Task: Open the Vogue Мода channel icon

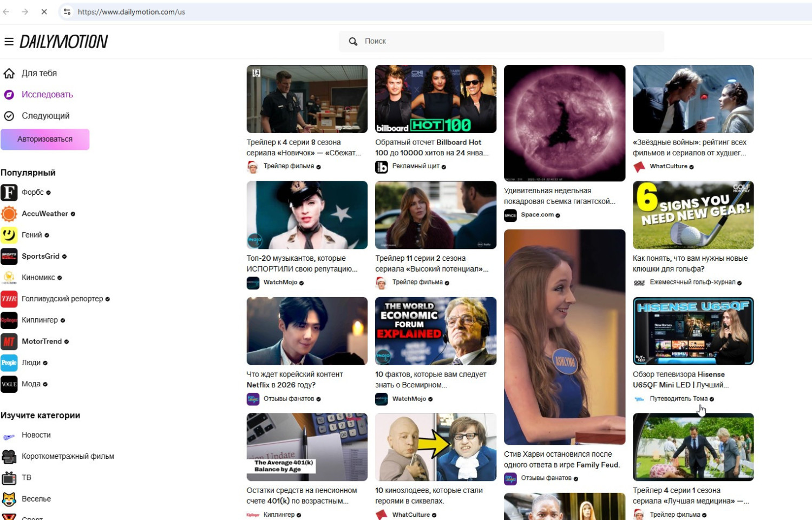Action: click(x=9, y=384)
